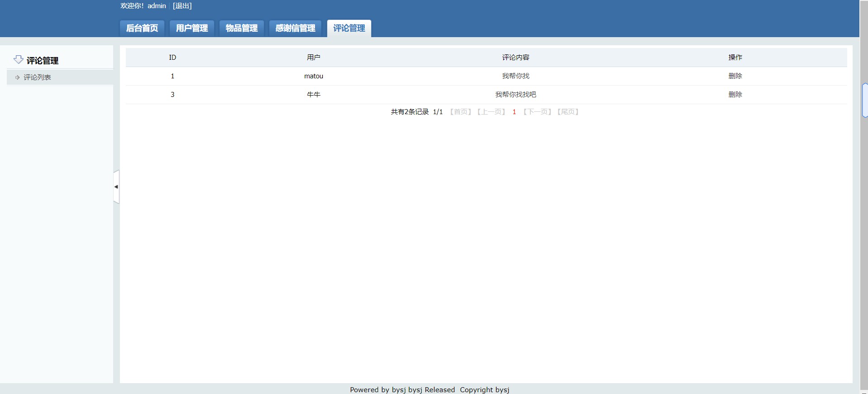Click the 退出 logout link
This screenshot has width=868, height=394.
click(182, 6)
